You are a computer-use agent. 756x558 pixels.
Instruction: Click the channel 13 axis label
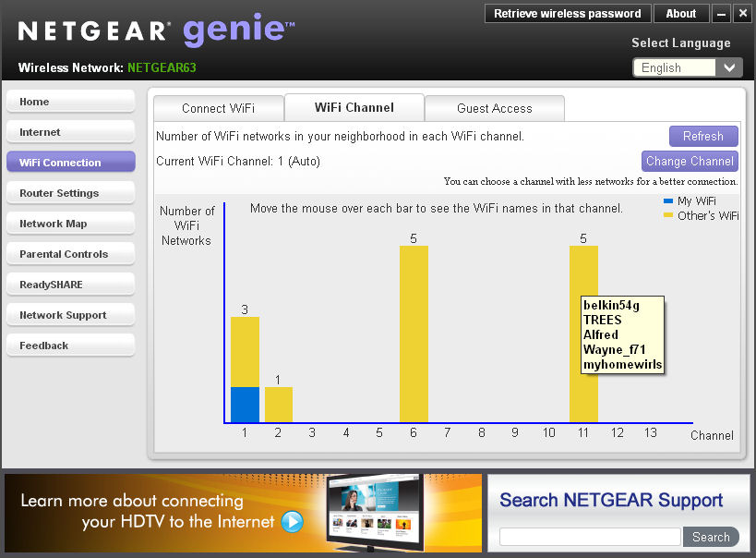(651, 432)
